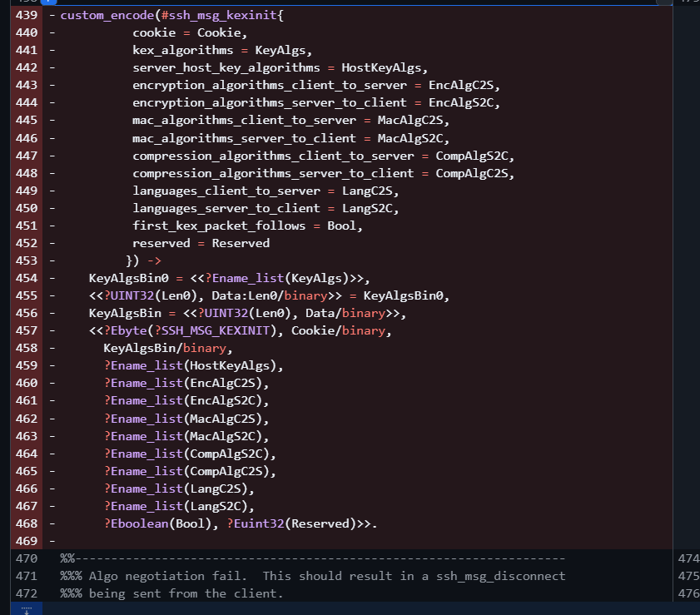This screenshot has height=615, width=700.
Task: Click 'HostKeyAlgs,' value on line 442
Action: tap(385, 68)
